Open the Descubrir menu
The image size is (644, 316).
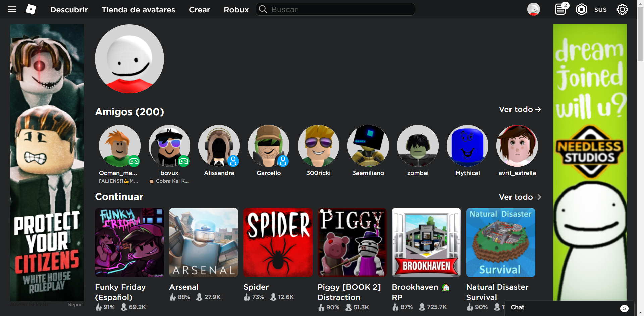69,10
